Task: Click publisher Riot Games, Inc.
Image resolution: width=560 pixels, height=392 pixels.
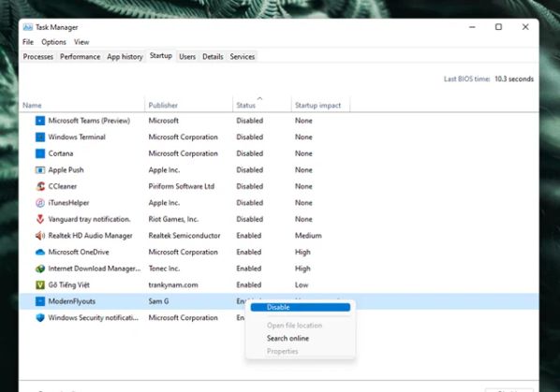Action: point(173,219)
